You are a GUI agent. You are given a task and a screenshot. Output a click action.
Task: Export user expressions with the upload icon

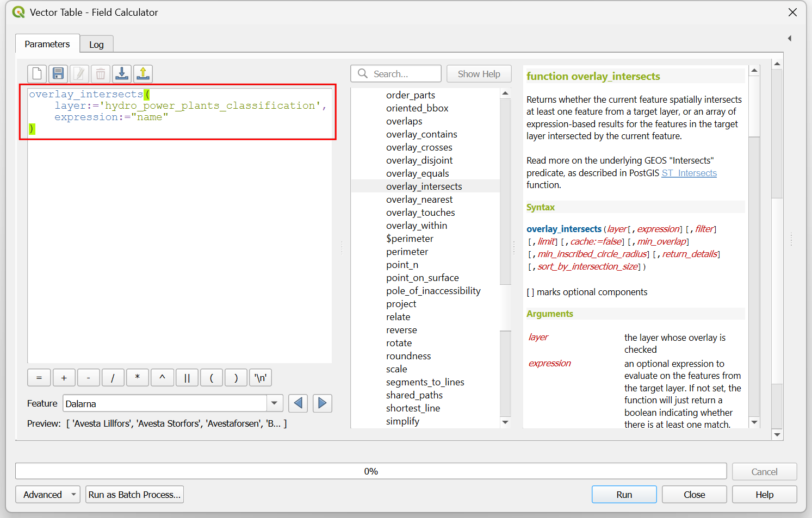(143, 73)
